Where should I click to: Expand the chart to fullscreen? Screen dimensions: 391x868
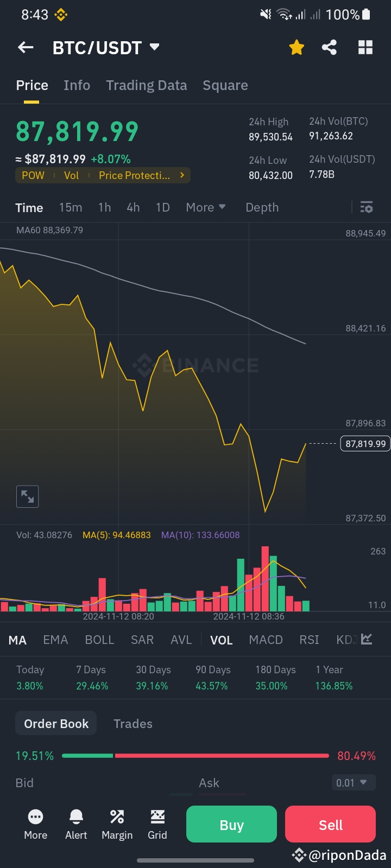(28, 496)
